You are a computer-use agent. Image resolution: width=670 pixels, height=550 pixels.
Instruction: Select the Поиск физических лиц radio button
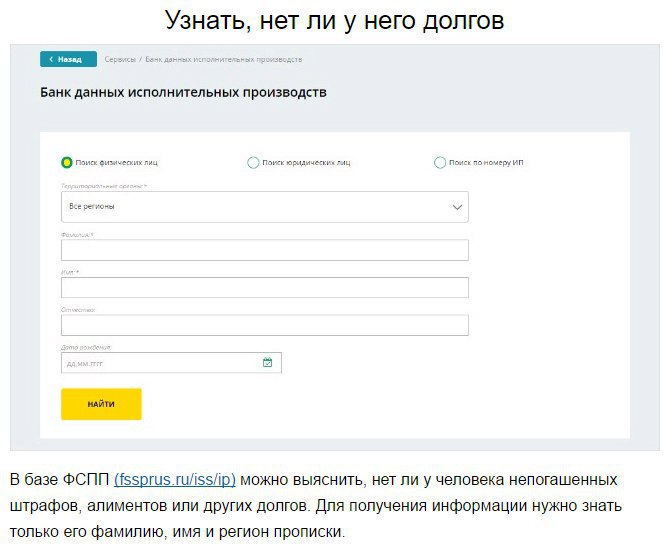pos(67,162)
